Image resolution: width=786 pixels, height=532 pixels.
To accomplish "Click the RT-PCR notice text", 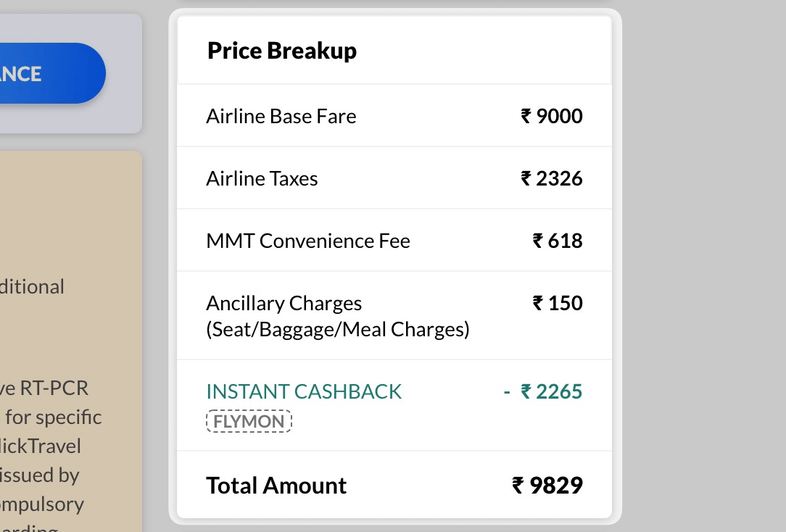I will point(44,388).
